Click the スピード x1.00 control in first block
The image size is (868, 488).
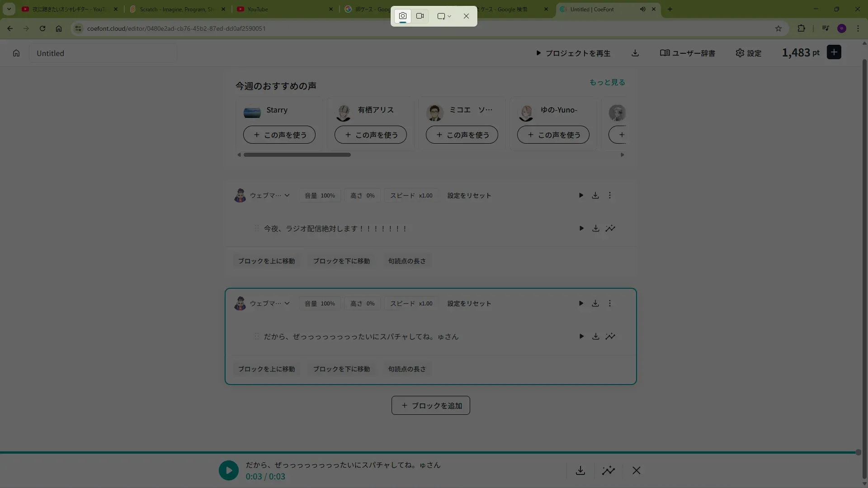(411, 196)
